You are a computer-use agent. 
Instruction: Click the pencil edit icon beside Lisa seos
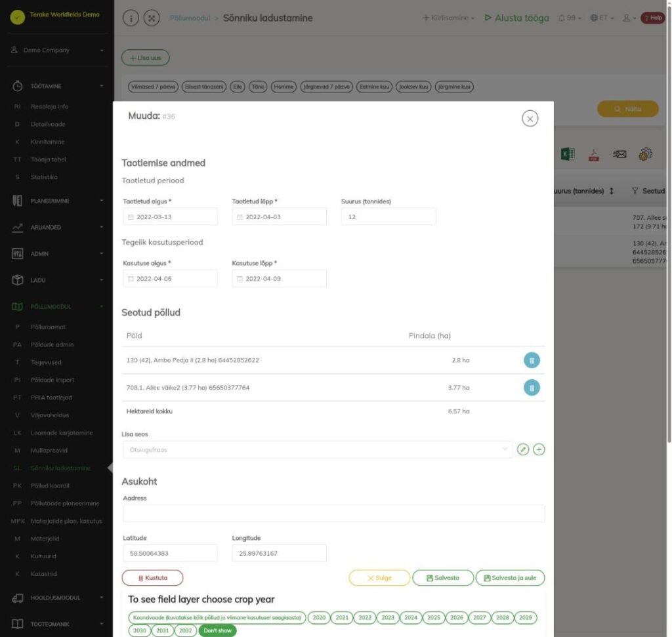click(x=523, y=449)
